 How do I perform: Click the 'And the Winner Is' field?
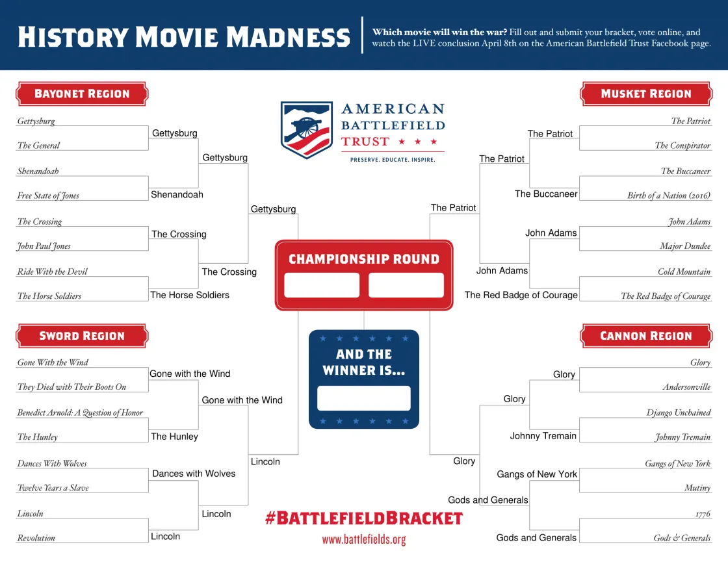coord(364,398)
